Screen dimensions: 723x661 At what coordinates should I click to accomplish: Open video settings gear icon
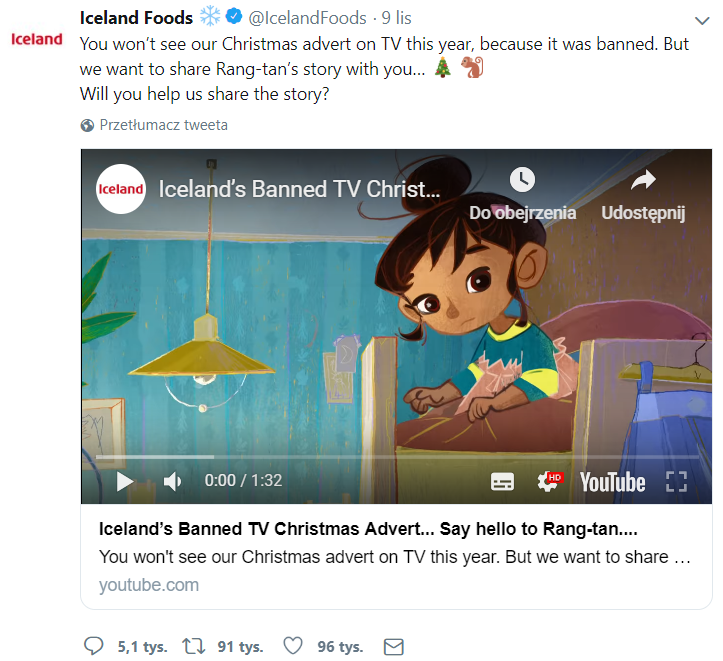(548, 482)
